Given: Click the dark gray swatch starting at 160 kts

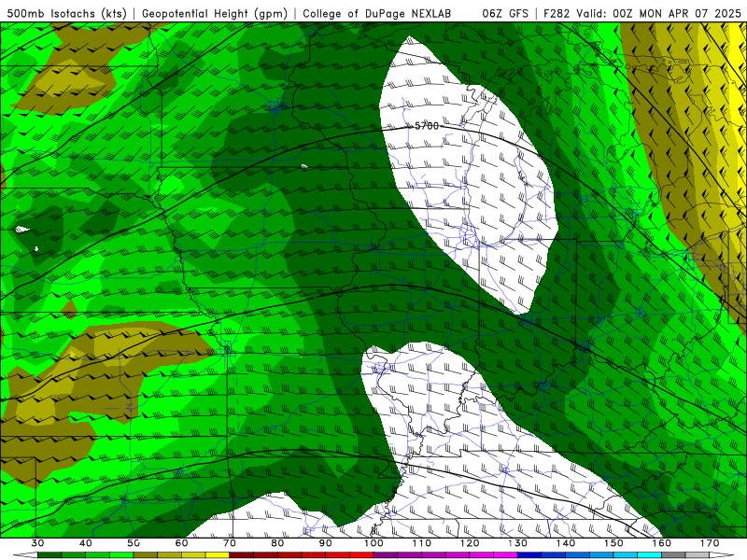Looking at the screenshot, I should 673,555.
